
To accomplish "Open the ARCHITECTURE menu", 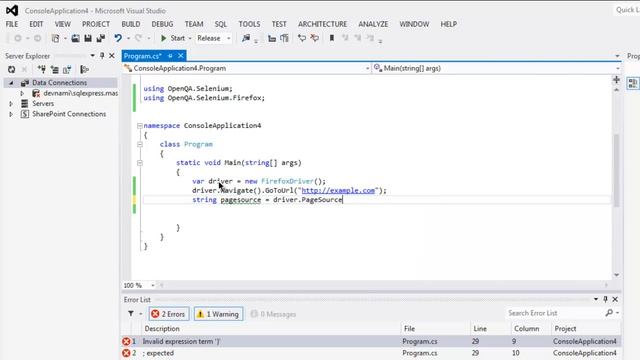I will [x=322, y=24].
